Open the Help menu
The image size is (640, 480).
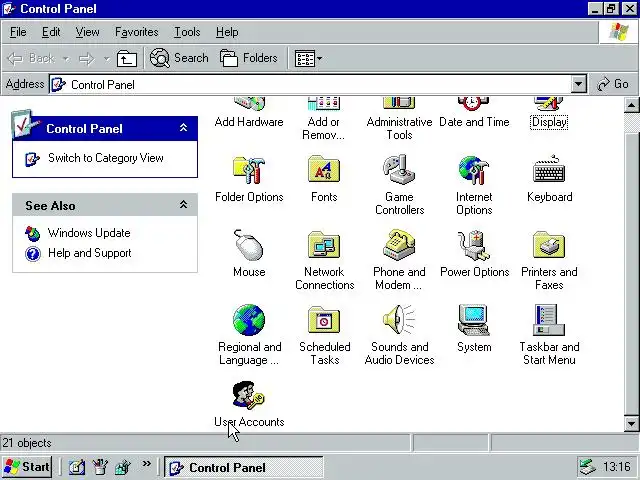227,32
